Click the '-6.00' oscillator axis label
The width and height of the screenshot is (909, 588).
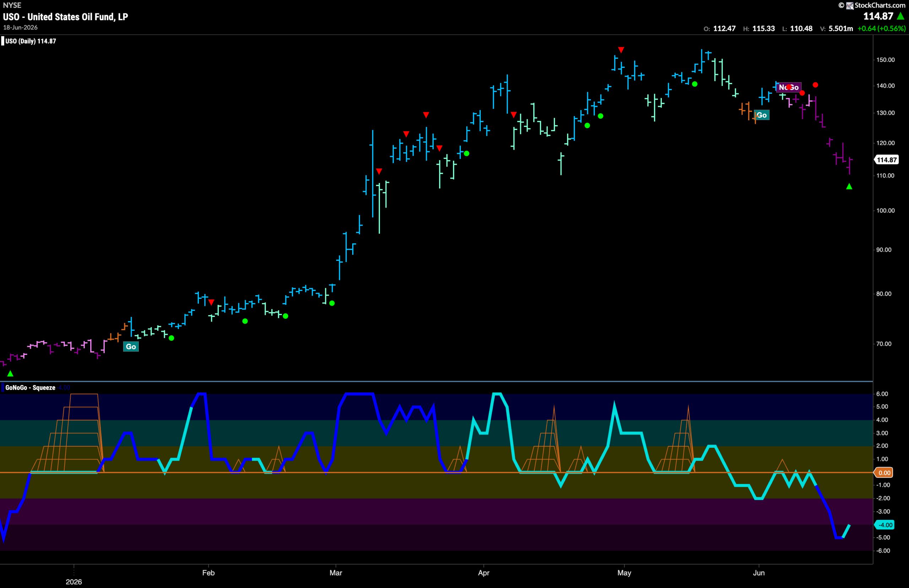click(883, 551)
